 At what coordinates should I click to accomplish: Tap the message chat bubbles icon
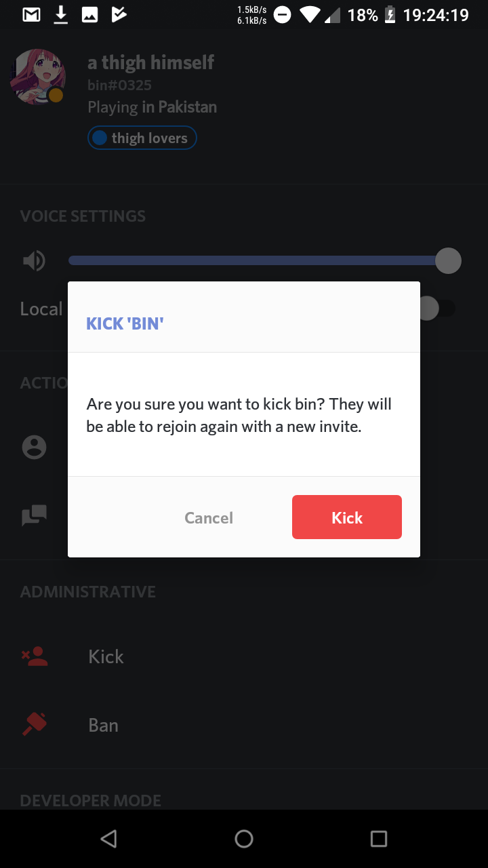click(34, 516)
